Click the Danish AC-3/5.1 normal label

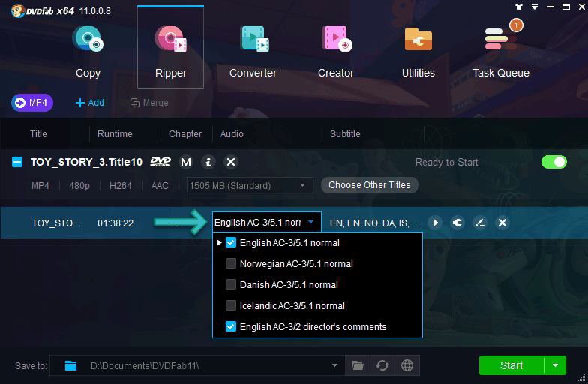coord(289,285)
